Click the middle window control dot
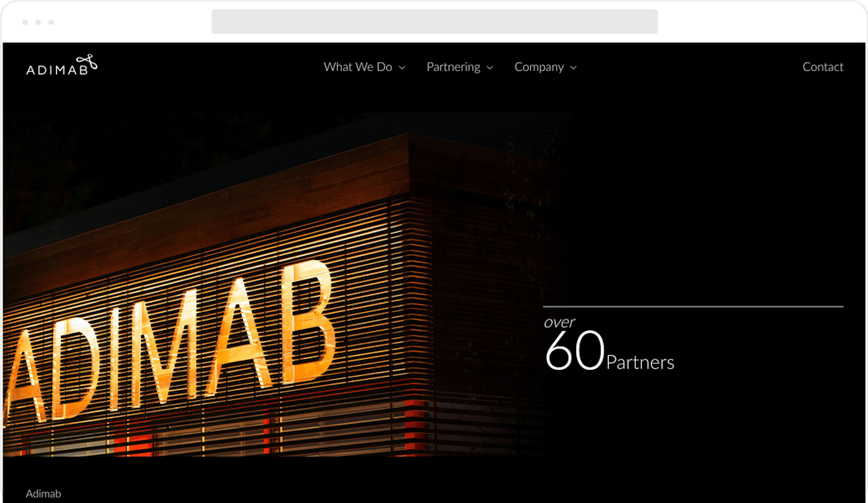The width and height of the screenshot is (868, 503). point(38,22)
